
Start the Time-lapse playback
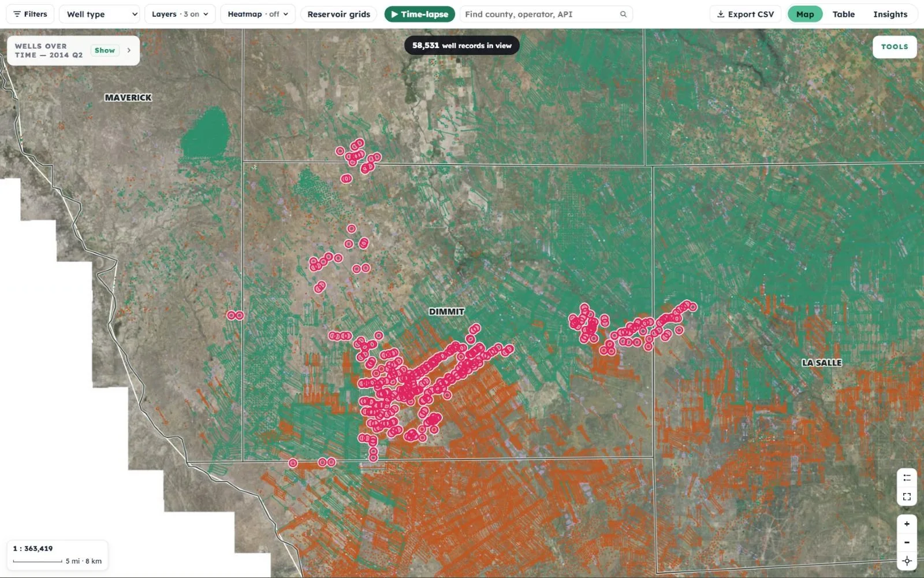click(420, 14)
